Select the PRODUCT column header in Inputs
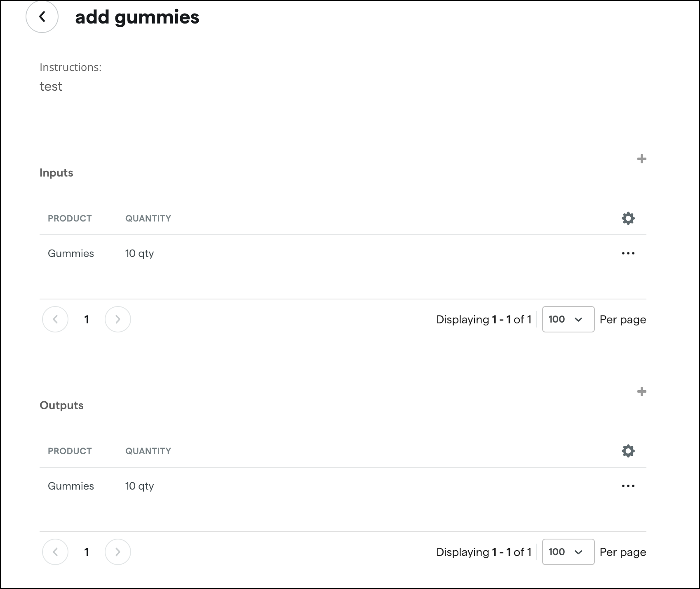The height and width of the screenshot is (589, 700). tap(69, 218)
